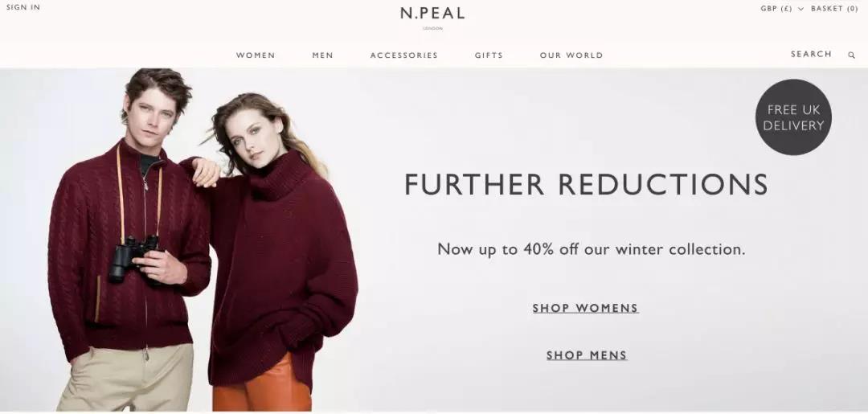Follow the Shop Mens link
The width and height of the screenshot is (868, 414).
(587, 355)
